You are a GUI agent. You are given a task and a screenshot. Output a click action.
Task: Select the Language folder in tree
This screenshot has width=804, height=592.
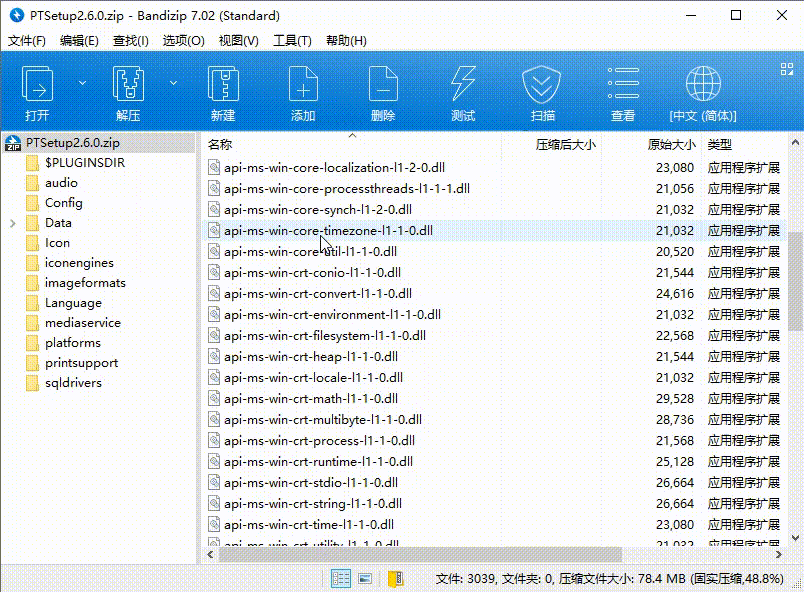point(73,302)
